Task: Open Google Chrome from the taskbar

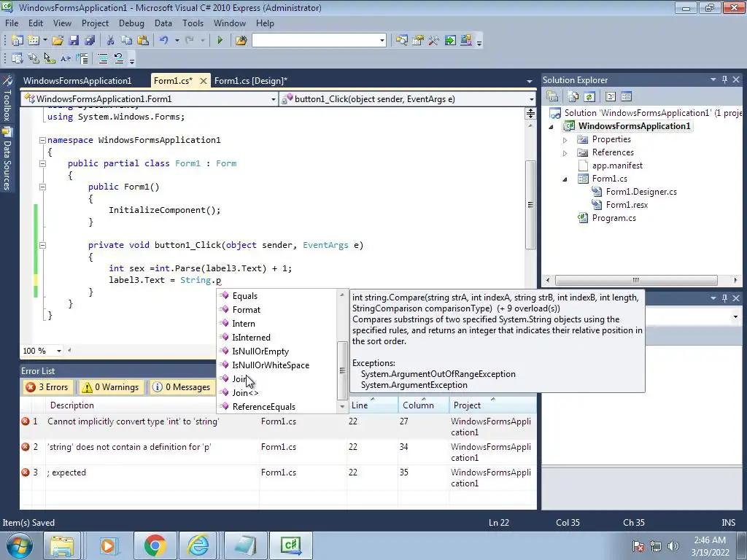Action: coord(155,545)
